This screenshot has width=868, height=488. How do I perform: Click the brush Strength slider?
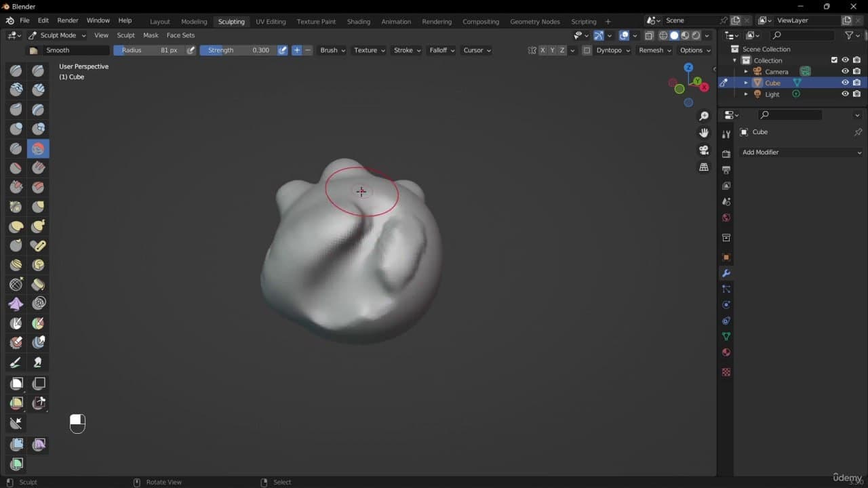238,50
